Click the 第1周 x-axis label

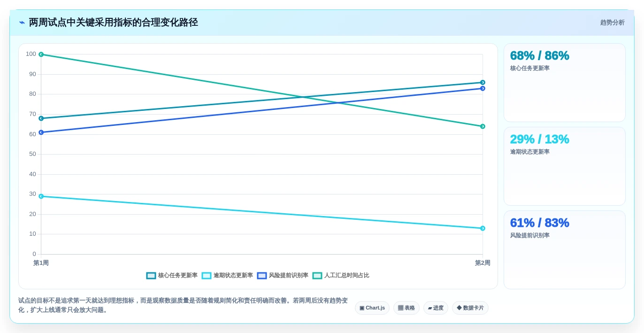41,263
